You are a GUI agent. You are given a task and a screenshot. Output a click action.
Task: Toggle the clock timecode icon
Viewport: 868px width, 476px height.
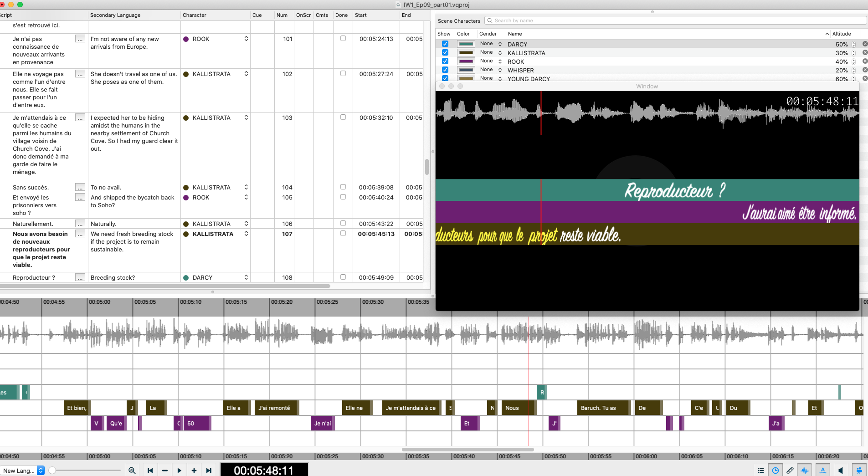pos(775,471)
